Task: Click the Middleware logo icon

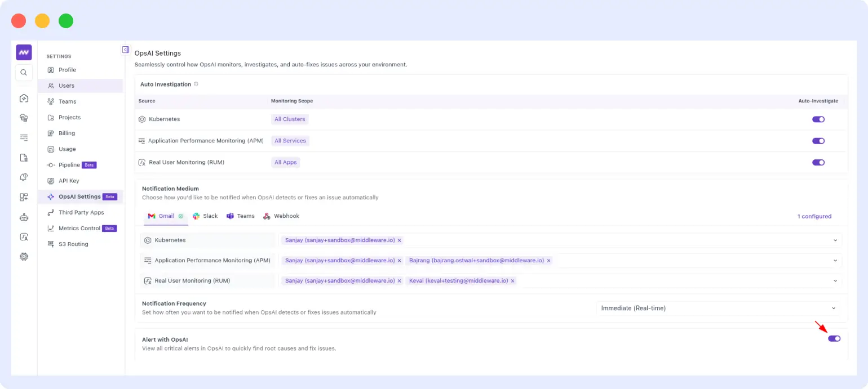Action: (x=24, y=52)
